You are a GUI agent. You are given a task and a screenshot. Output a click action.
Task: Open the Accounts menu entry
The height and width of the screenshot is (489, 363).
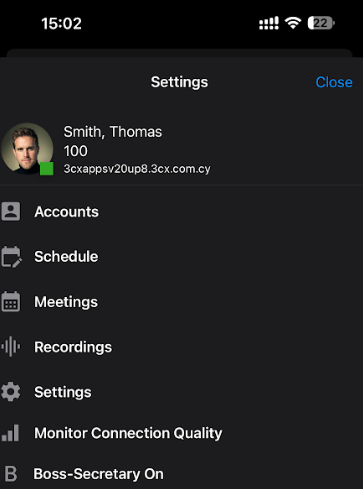tap(181, 212)
